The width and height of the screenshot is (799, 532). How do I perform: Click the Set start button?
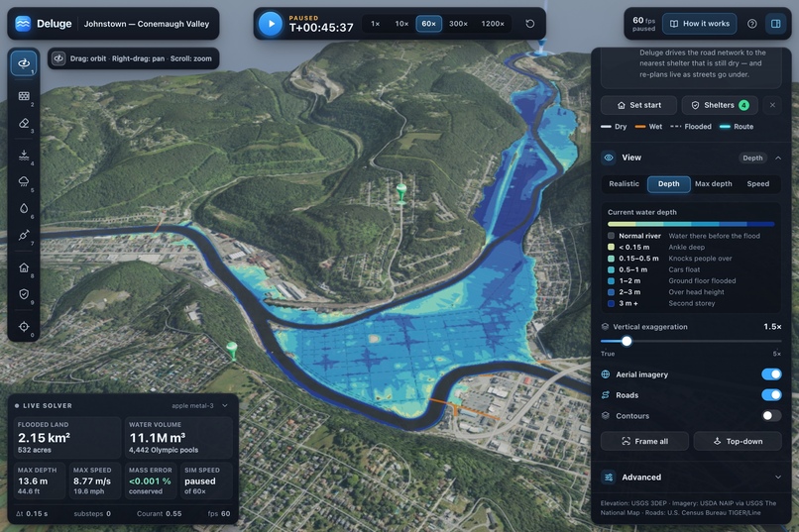(x=639, y=105)
